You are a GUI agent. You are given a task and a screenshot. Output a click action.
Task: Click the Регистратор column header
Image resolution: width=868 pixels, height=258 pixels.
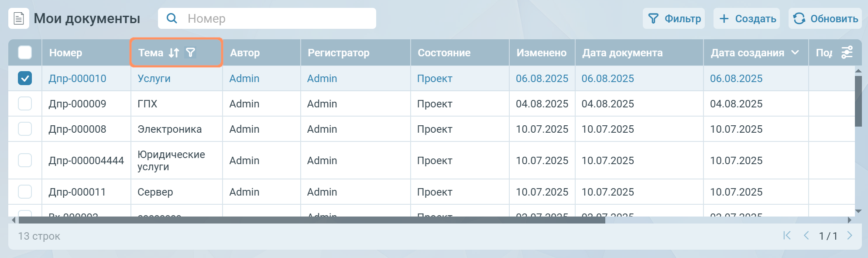click(x=338, y=53)
